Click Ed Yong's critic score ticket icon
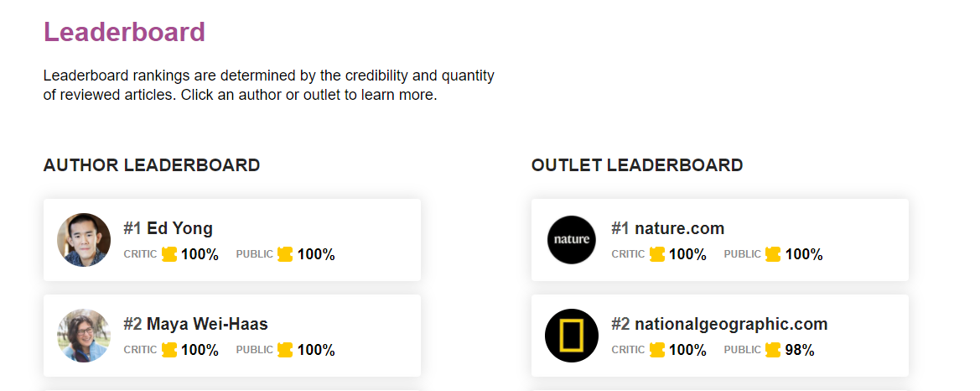 (x=169, y=254)
